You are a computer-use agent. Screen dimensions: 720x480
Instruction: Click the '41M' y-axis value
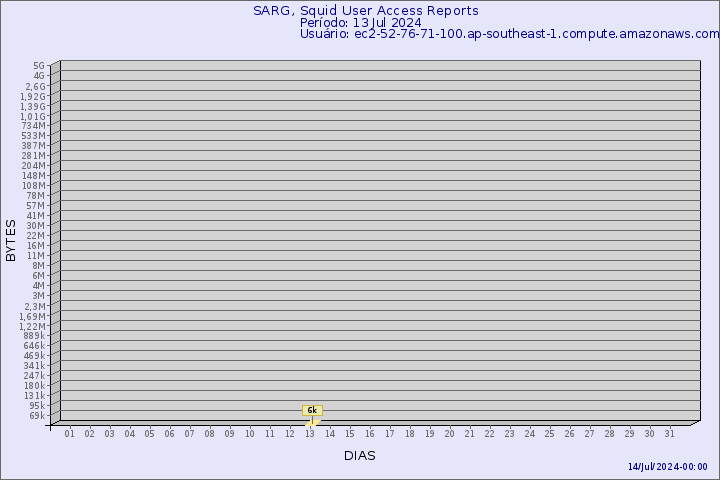[x=36, y=216]
